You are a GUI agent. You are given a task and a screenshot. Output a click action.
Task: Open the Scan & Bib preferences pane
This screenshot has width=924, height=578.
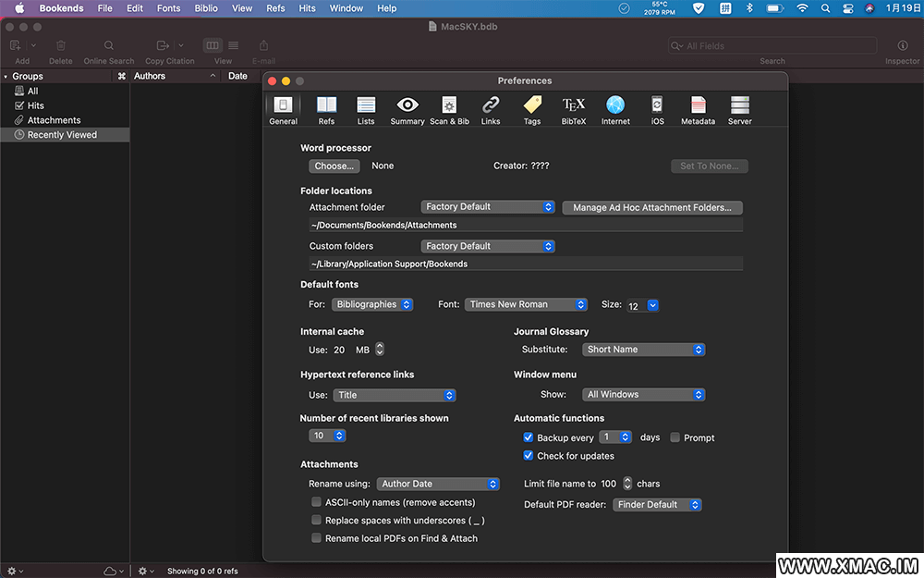click(x=449, y=109)
